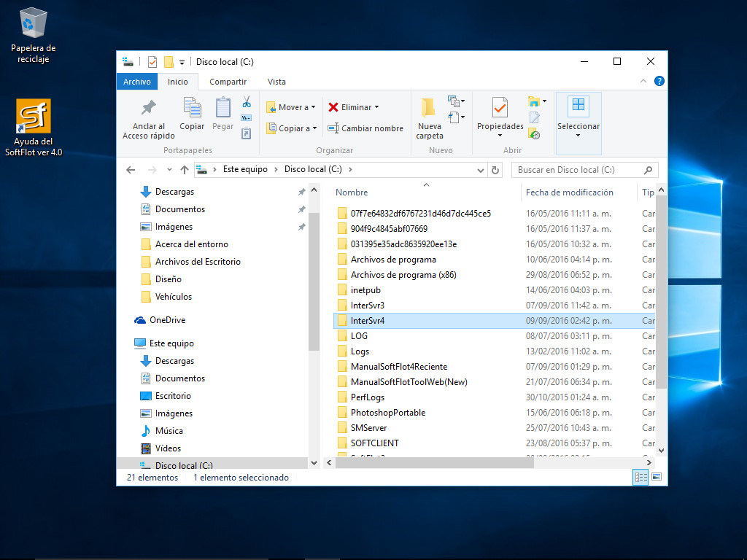
Task: Open the Archivo menu
Action: click(136, 82)
